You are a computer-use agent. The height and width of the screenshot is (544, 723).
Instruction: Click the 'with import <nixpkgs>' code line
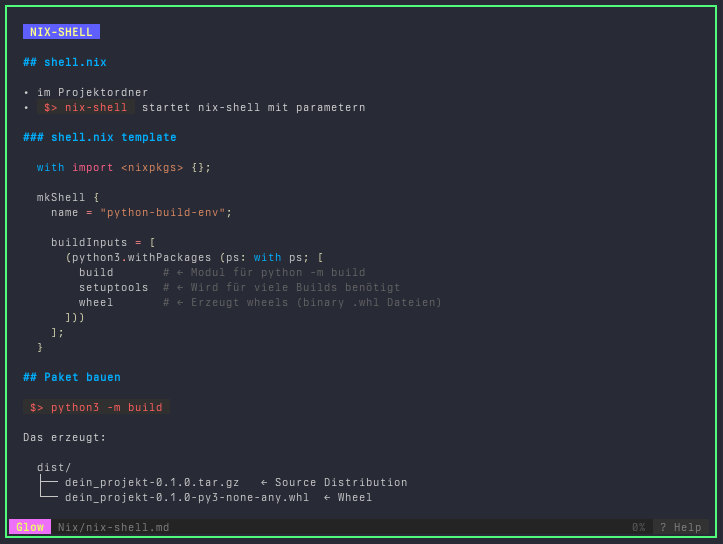point(124,168)
